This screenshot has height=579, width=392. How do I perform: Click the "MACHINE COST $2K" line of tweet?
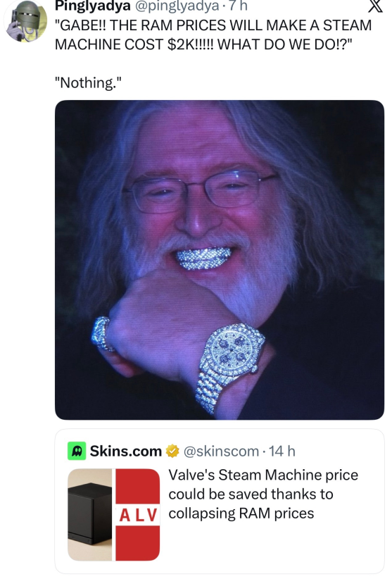click(x=203, y=44)
